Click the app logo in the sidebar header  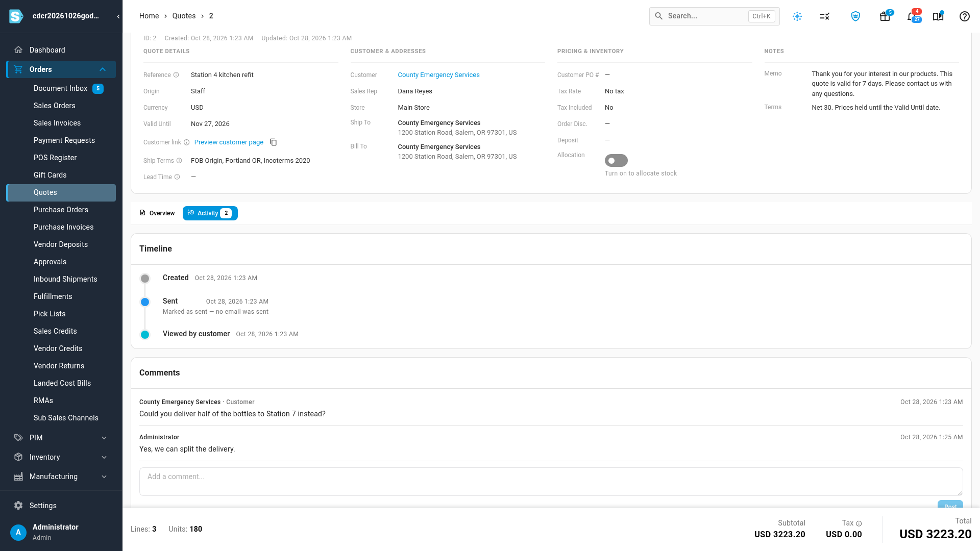click(16, 16)
